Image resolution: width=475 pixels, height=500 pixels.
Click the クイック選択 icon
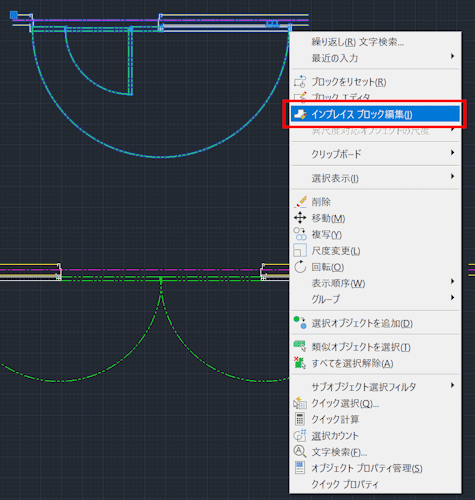300,403
